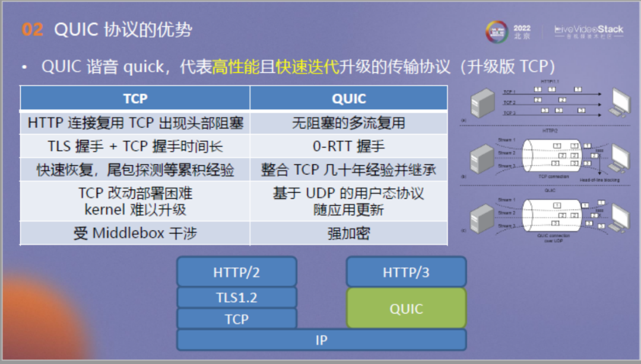Select the TCP connection cylinder graphic
Viewport: 641px width, 364px height.
551,157
